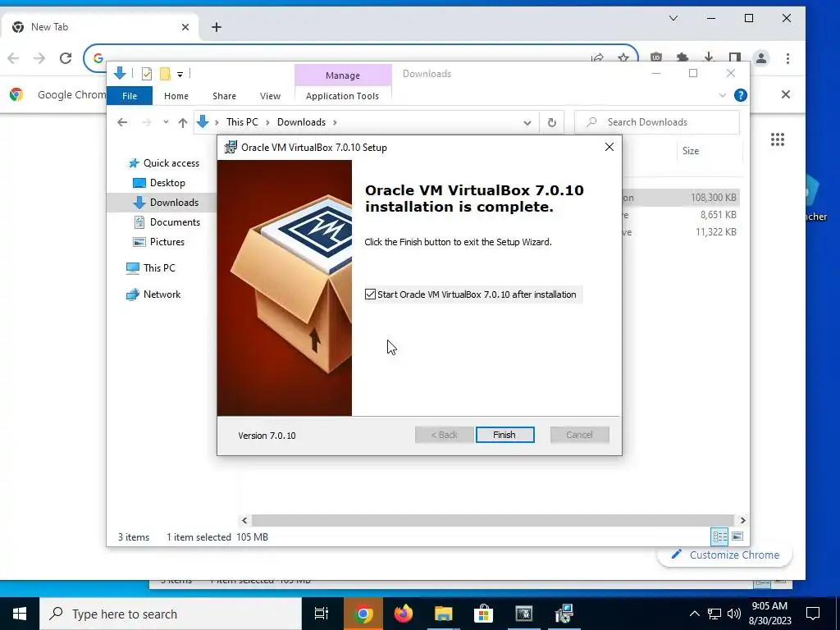
Task: Open Microsoft Store from the taskbar
Action: (483, 614)
